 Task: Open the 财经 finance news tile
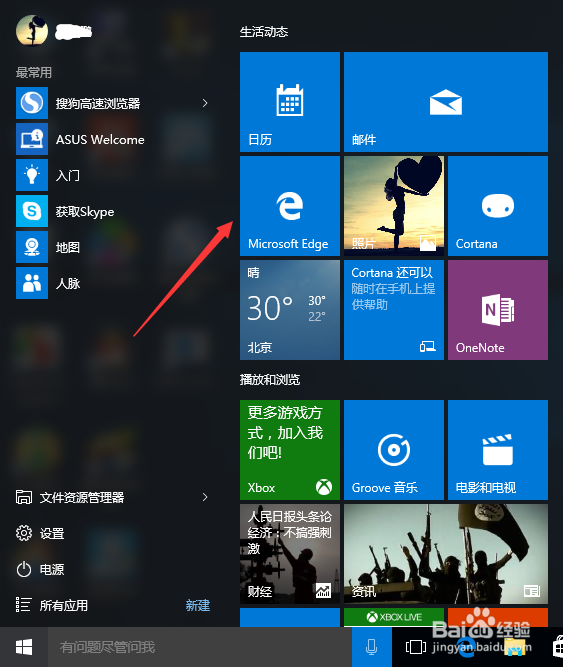point(290,554)
